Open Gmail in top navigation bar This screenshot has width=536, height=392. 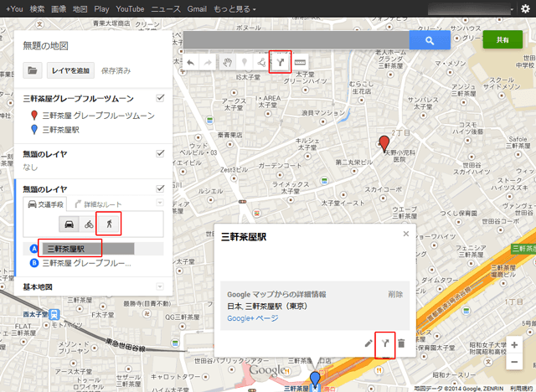click(x=197, y=9)
